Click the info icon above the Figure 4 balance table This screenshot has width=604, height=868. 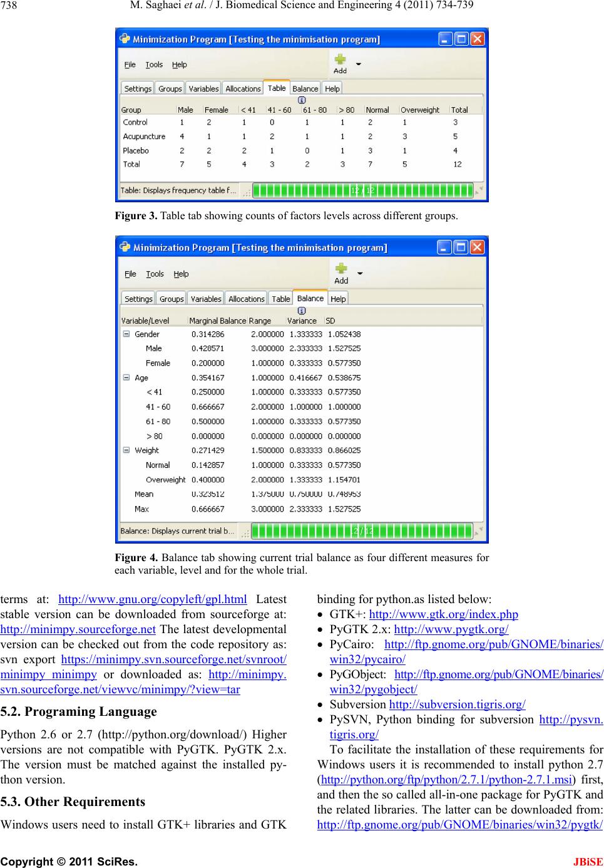302,311
